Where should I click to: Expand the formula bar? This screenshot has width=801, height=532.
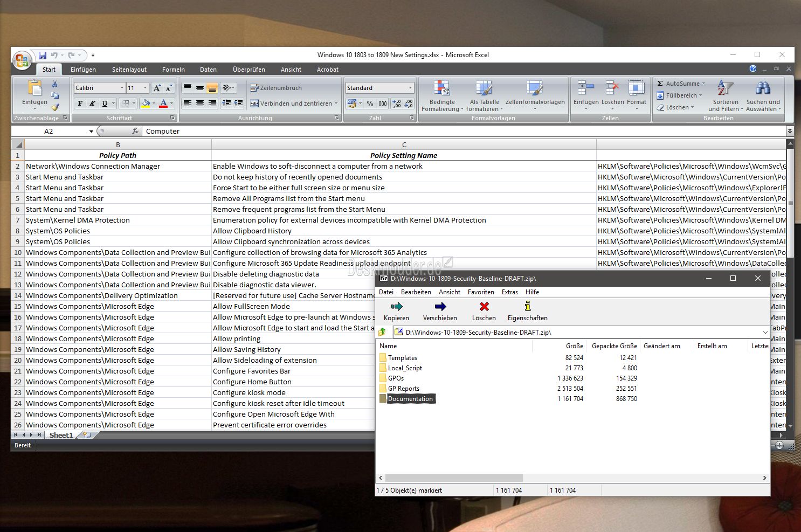pyautogui.click(x=790, y=131)
